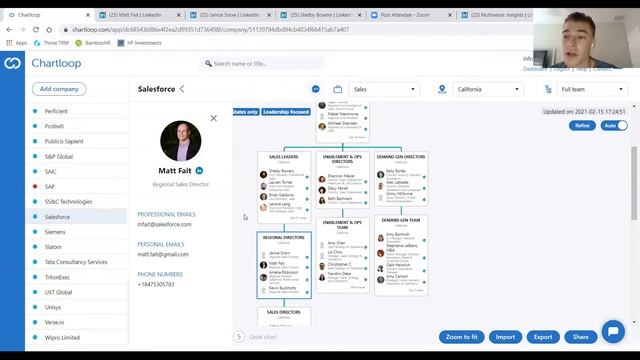Open LinkedIn icon next to Matt Fait
Screen dimensions: 640x360
coord(199,171)
